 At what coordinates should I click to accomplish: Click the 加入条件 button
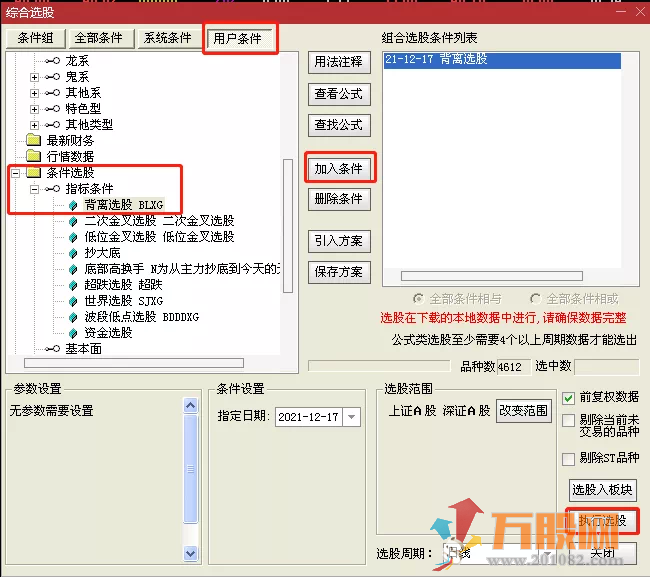(339, 169)
